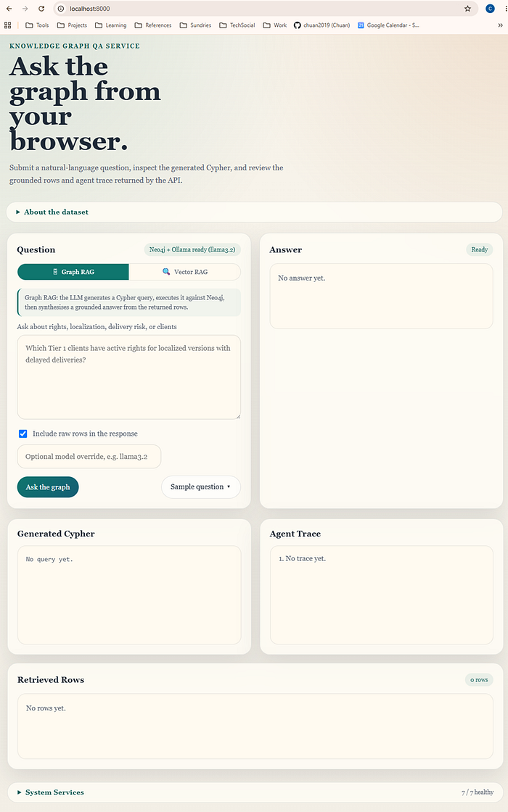
Task: Switch to Vector RAG mode
Action: coord(184,272)
